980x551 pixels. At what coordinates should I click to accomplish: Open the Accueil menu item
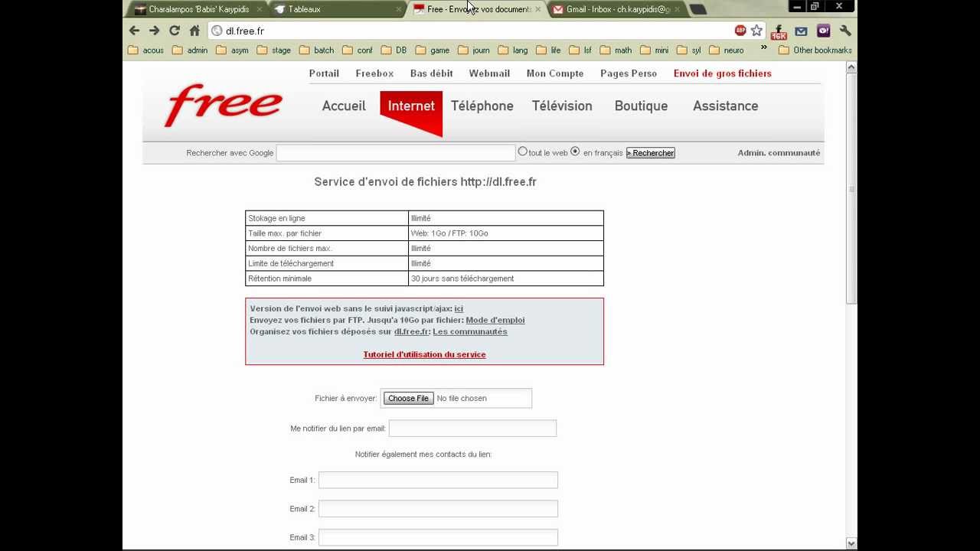344,106
